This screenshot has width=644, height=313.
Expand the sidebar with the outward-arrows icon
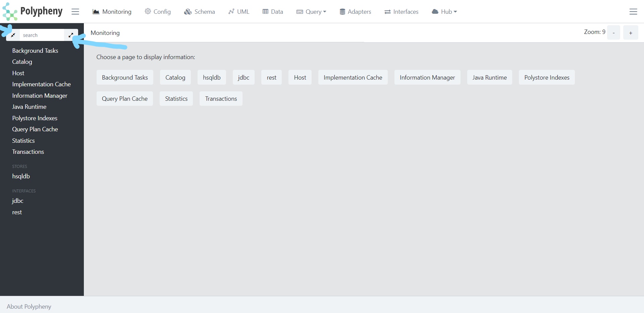[71, 35]
